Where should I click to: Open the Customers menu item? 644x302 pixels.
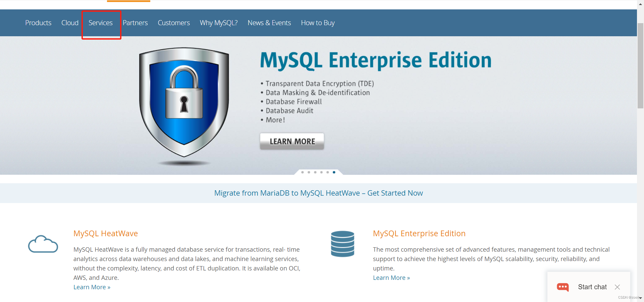coord(174,23)
